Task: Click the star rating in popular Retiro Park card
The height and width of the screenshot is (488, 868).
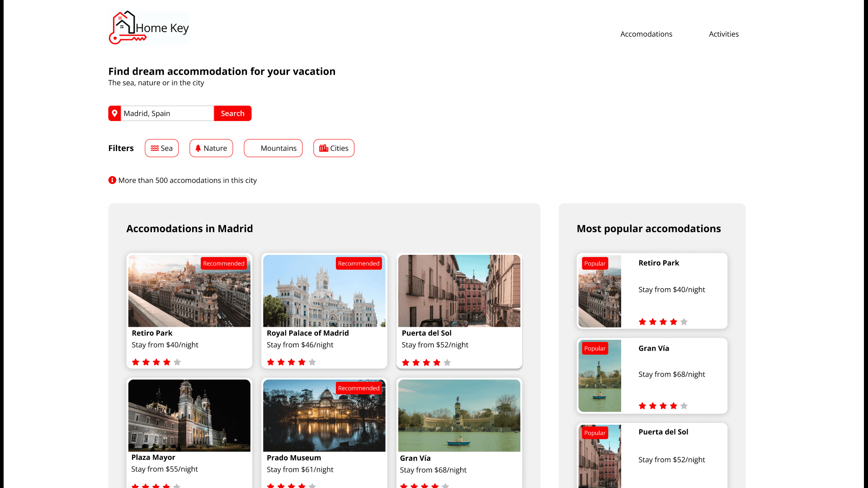Action: coord(663,322)
